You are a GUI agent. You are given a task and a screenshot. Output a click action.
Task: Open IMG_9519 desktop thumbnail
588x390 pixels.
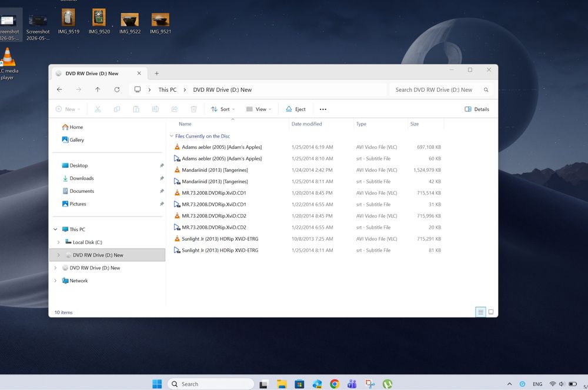pyautogui.click(x=68, y=21)
